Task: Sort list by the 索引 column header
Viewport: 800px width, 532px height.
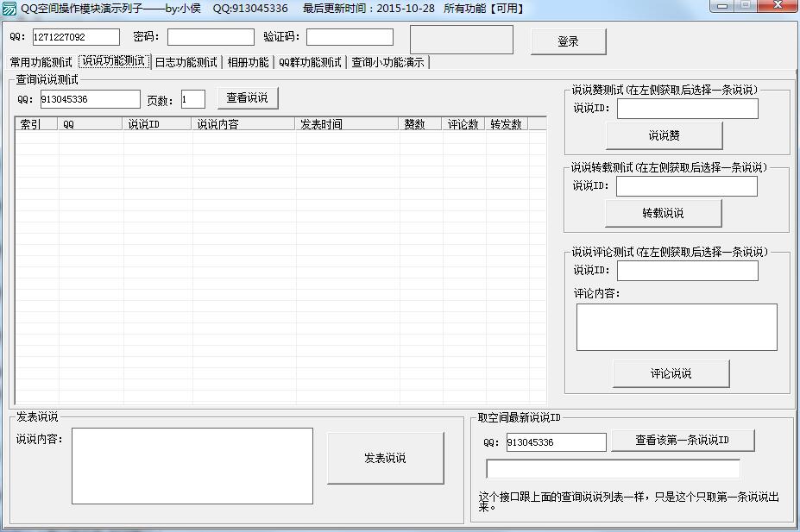Action: [37, 124]
